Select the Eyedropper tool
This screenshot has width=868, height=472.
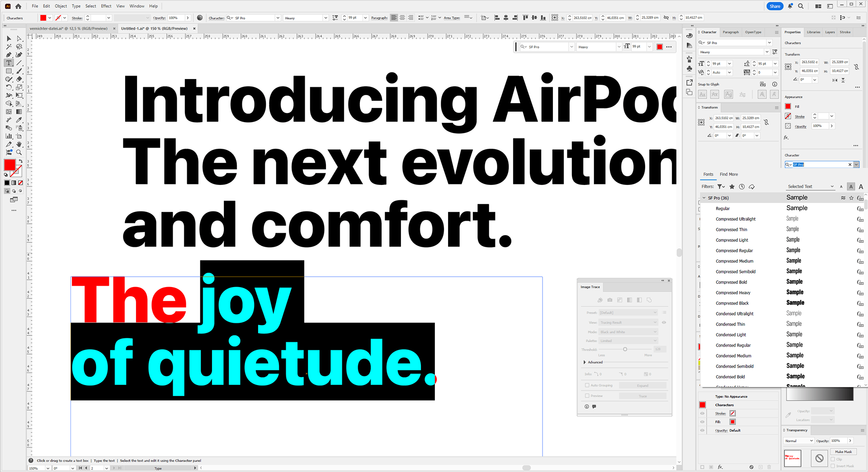(19, 120)
